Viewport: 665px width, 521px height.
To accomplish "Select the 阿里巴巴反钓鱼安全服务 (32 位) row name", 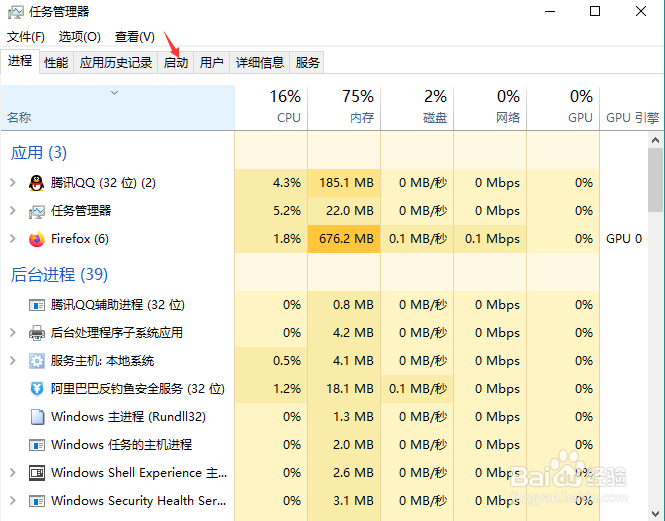I will pos(138,389).
